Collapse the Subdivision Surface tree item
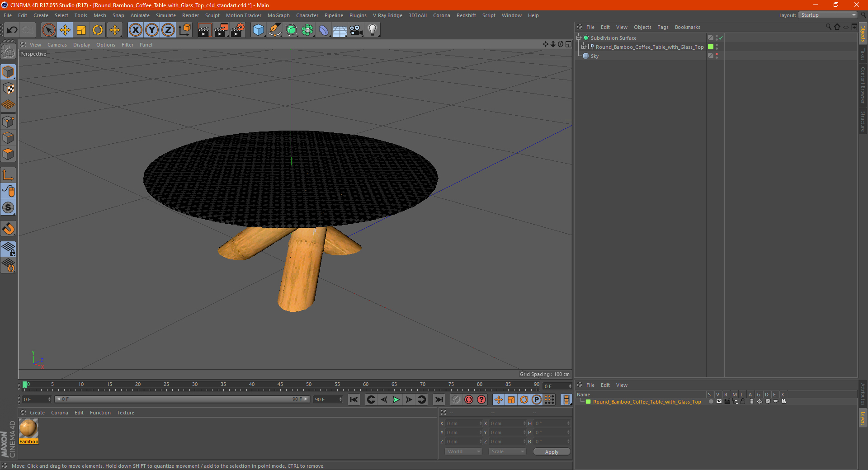 coord(579,38)
